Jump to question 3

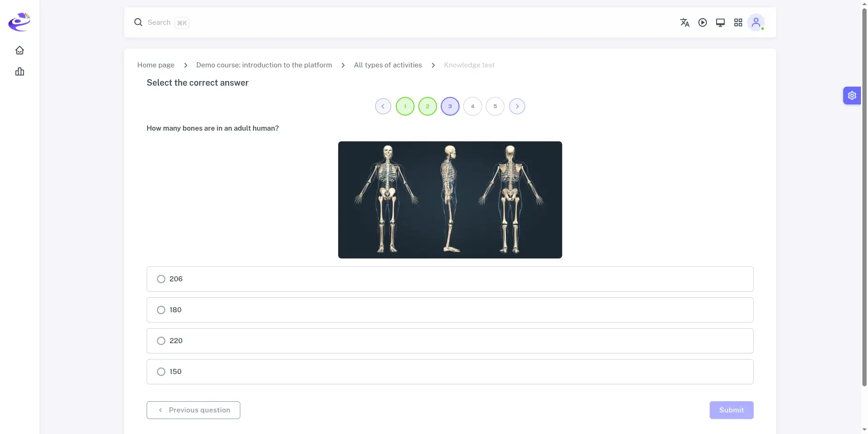[450, 106]
